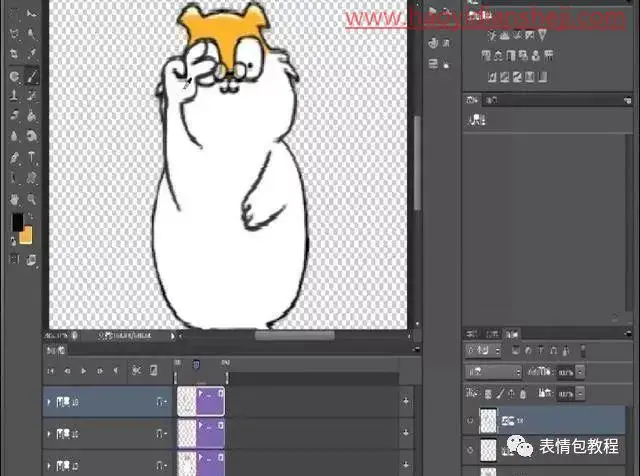Select the Paint Bucket tool
The height and width of the screenshot is (476, 640).
coord(31,116)
